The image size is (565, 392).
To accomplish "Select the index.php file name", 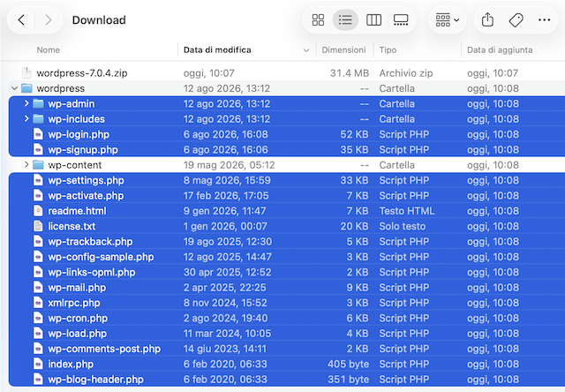I will (x=71, y=364).
